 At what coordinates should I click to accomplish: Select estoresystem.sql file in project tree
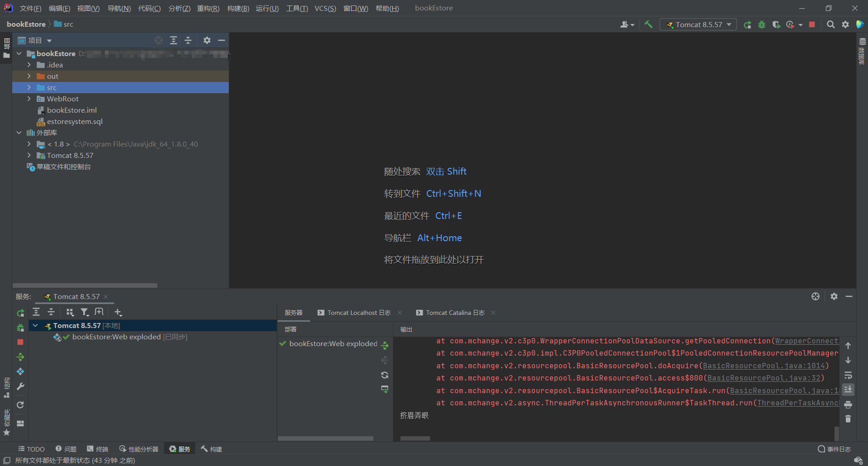[75, 121]
